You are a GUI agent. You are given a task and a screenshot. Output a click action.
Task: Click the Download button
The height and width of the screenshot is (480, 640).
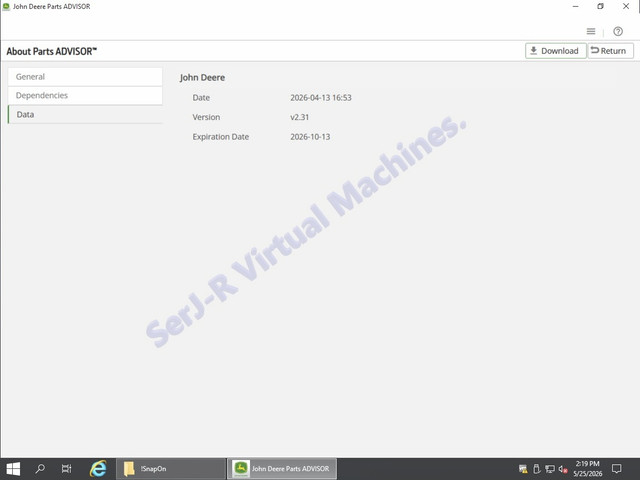[x=556, y=51]
